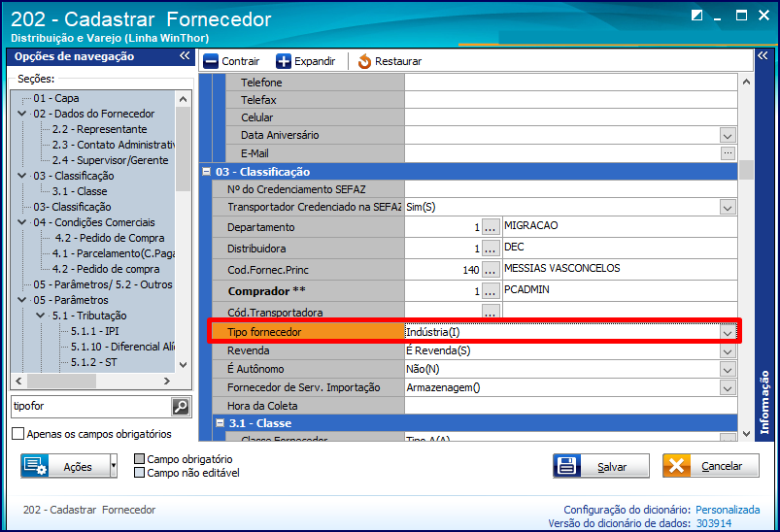This screenshot has height=532, width=780.
Task: Open Tipo fornecedor dropdown
Action: click(728, 333)
